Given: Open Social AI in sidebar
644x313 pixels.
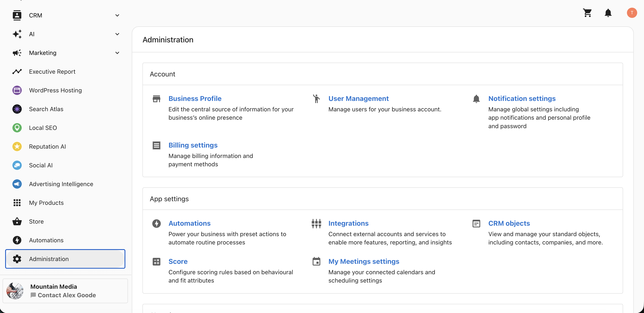Looking at the screenshot, I should point(65,165).
